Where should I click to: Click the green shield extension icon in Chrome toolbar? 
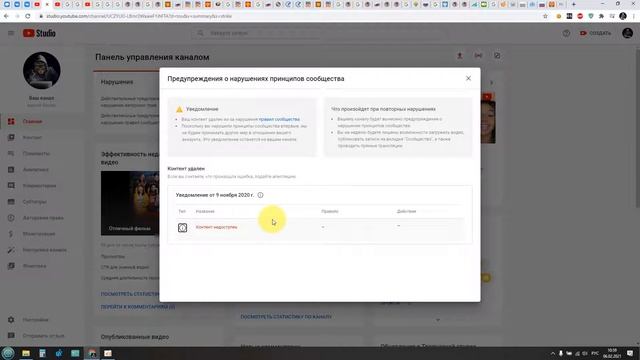pyautogui.click(x=591, y=16)
